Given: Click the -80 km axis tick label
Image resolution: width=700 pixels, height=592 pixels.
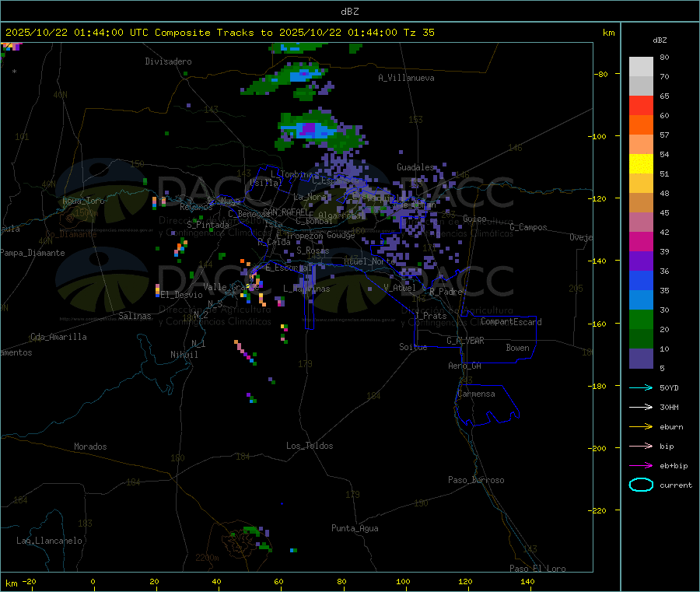Looking at the screenshot, I should tap(600, 74).
